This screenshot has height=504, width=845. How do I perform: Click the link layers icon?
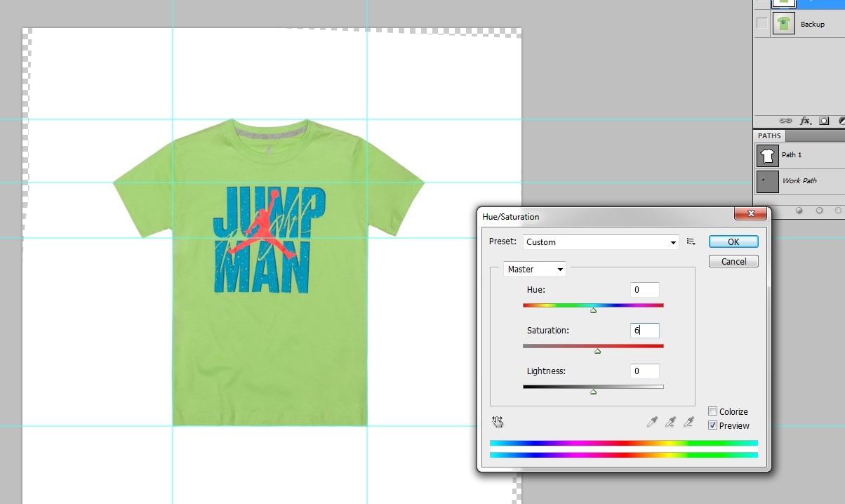(785, 121)
